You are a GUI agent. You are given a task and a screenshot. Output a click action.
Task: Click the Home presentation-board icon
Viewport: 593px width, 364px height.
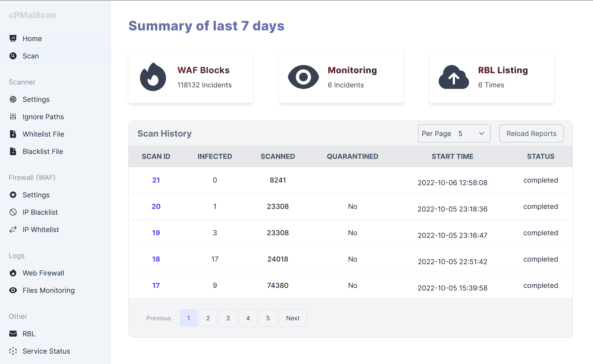(x=13, y=38)
